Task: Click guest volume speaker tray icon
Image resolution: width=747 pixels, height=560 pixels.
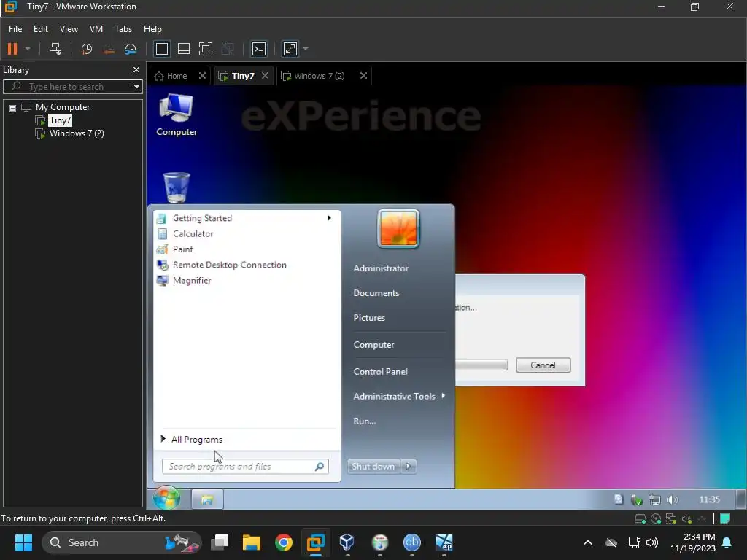Action: coord(672,499)
